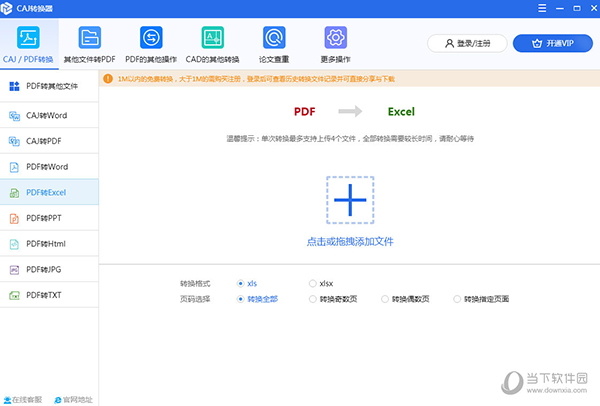Click the PDF转Word sidebar icon
Screen dimensions: 600x406
point(14,167)
